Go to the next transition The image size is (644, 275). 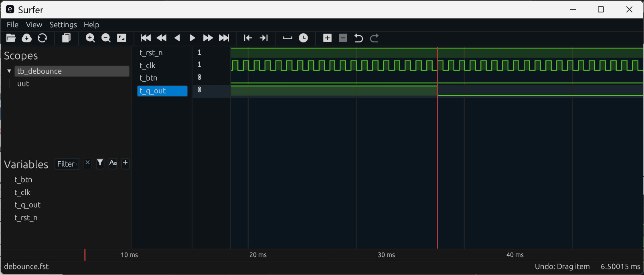point(263,38)
